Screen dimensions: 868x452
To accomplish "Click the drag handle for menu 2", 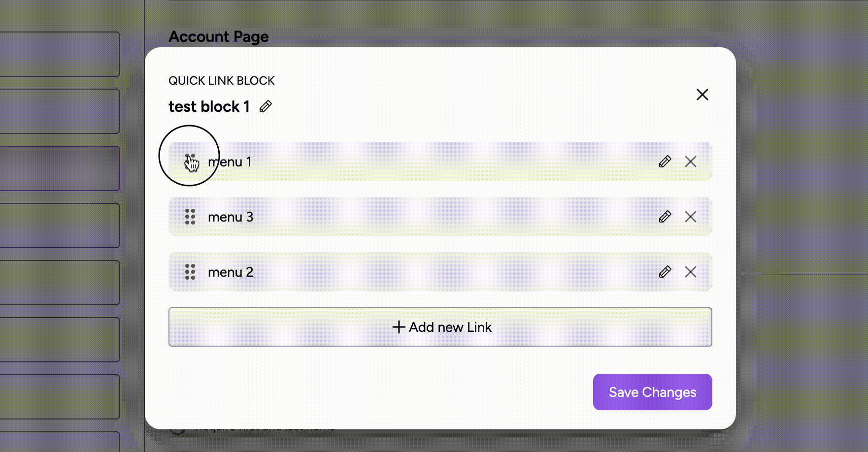I will (190, 272).
